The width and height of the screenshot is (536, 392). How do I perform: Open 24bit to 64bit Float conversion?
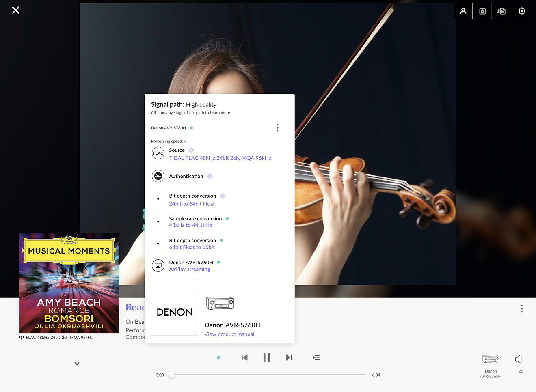pyautogui.click(x=192, y=204)
